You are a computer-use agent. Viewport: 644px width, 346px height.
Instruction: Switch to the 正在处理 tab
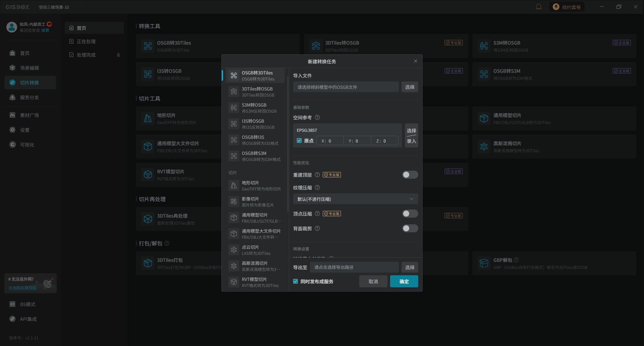pyautogui.click(x=86, y=42)
